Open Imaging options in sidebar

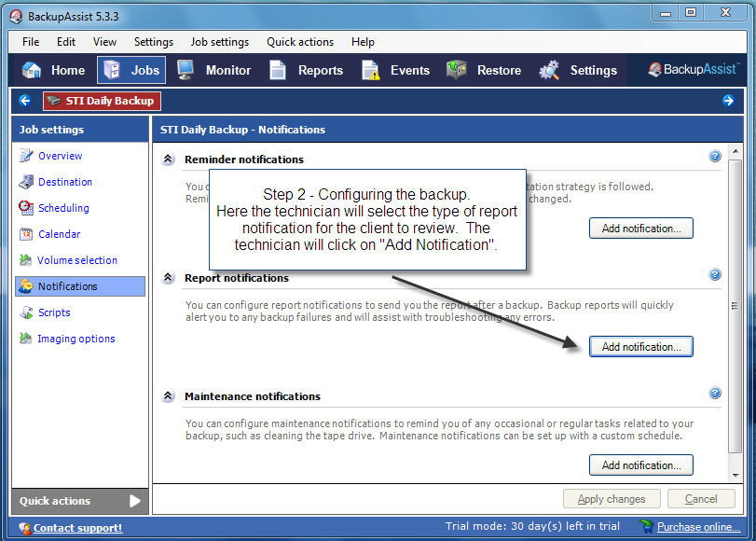(x=76, y=339)
